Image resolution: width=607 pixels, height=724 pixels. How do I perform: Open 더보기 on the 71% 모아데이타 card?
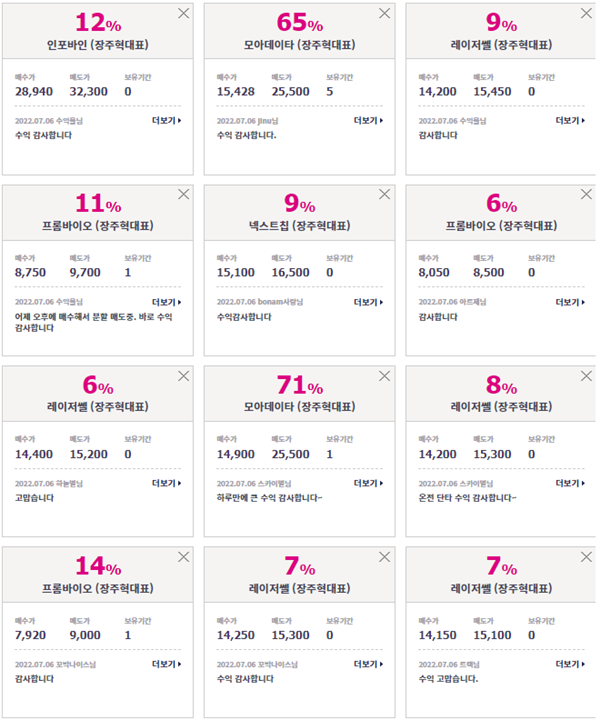368,483
